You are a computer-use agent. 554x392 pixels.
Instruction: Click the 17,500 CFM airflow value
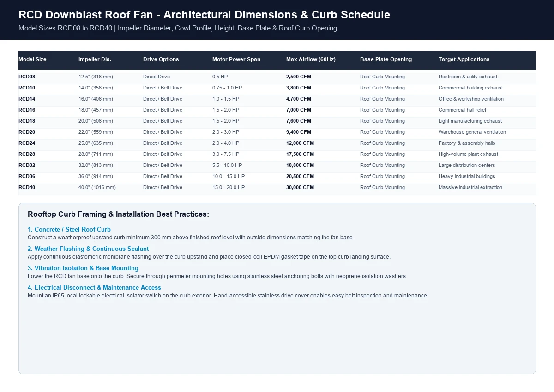coord(300,154)
